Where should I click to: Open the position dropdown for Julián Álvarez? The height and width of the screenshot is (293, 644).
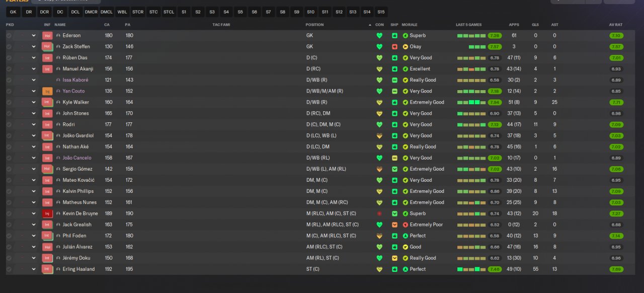point(34,247)
